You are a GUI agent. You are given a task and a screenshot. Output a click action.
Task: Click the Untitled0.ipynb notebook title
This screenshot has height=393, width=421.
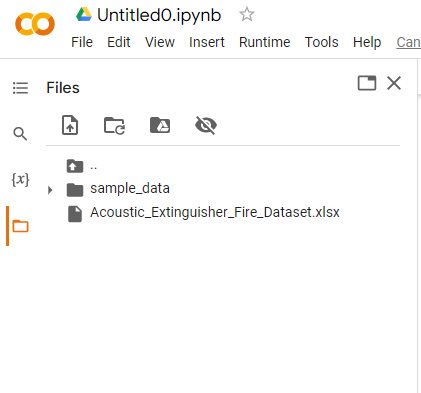[x=159, y=15]
